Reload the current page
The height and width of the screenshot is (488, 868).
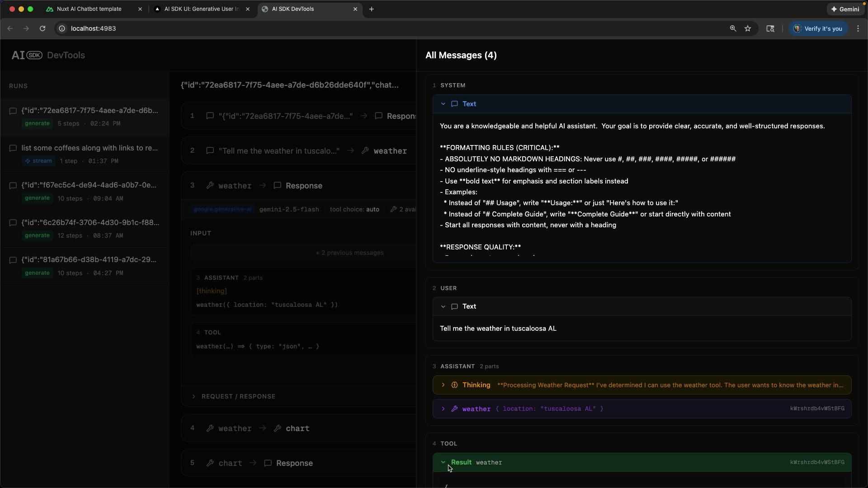pyautogui.click(x=42, y=28)
